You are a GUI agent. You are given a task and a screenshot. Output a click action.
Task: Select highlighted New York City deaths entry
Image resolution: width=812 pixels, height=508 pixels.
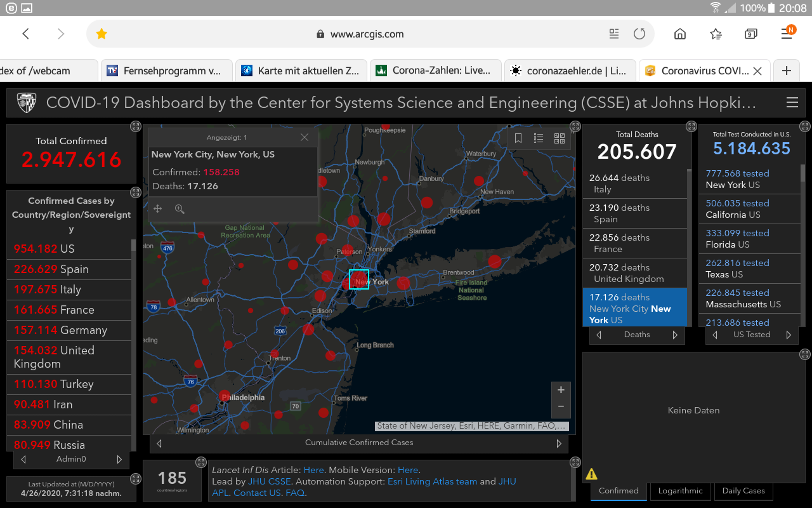coord(634,307)
